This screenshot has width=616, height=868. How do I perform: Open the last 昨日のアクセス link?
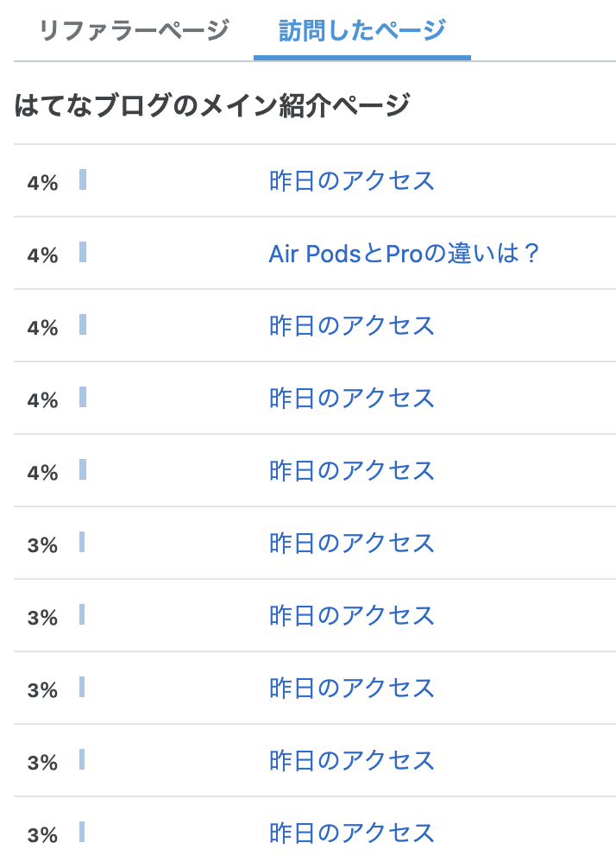coord(351,833)
